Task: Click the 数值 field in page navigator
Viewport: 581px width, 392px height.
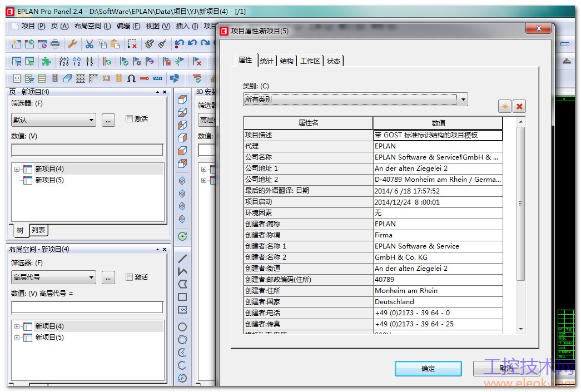Action: click(87, 150)
